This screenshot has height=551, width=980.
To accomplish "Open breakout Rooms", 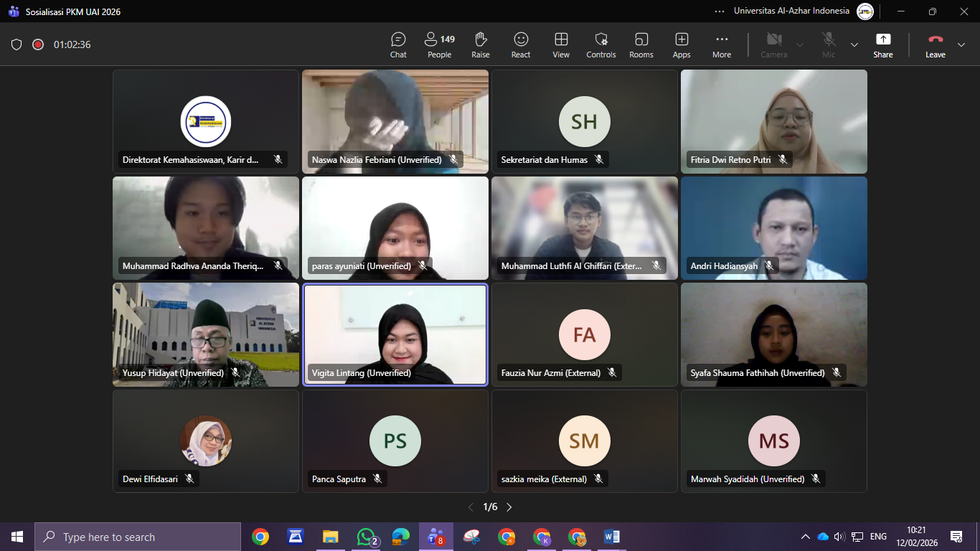I will click(641, 44).
